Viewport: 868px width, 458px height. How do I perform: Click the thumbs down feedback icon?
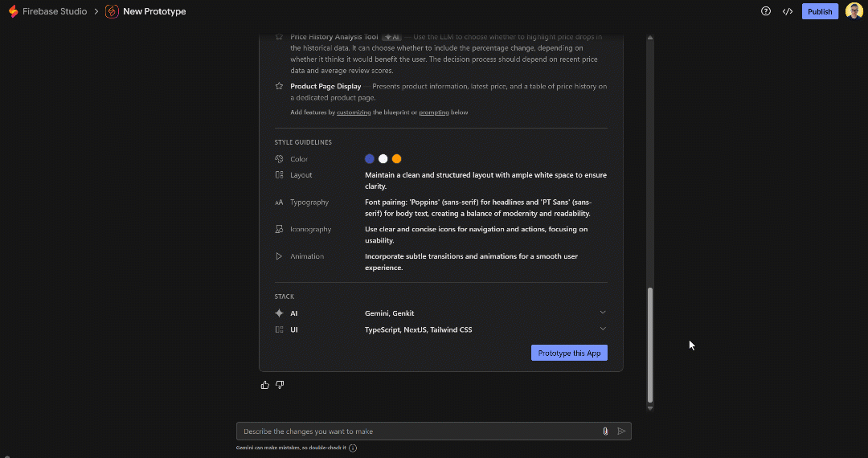(x=280, y=385)
